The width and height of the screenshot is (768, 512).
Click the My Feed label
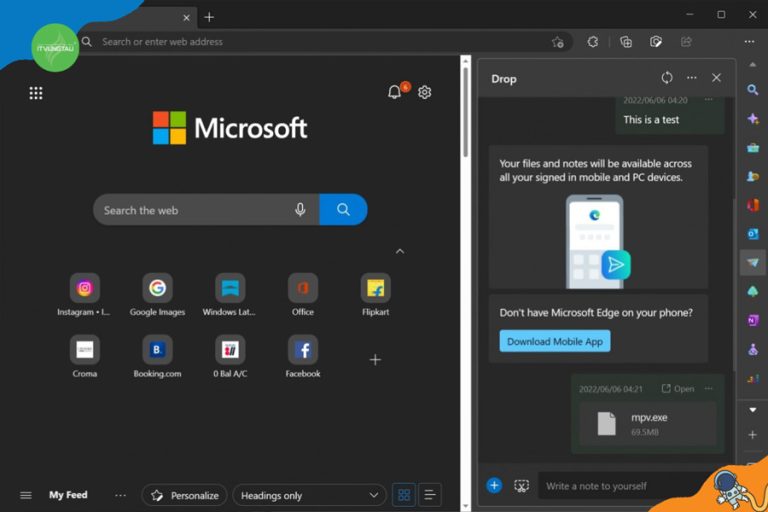point(68,495)
